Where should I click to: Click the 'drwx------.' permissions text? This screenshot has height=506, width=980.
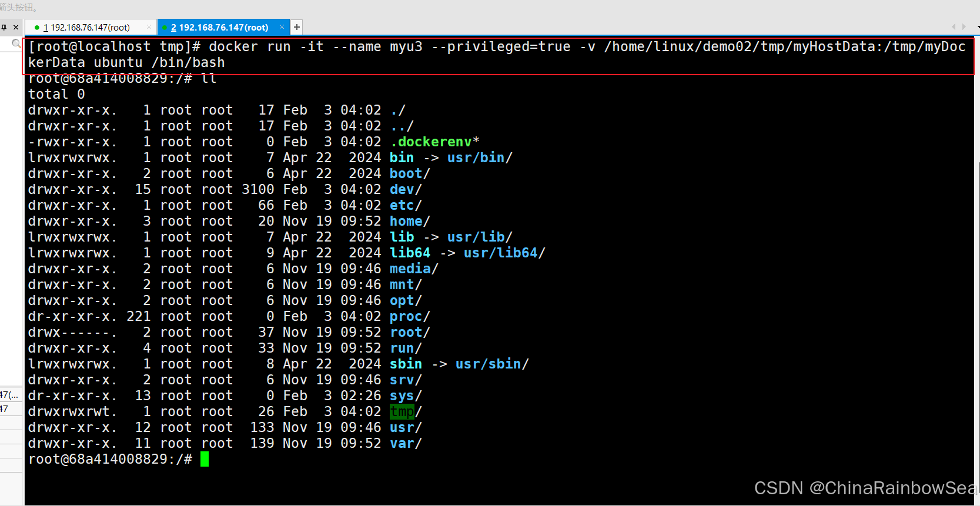point(72,332)
